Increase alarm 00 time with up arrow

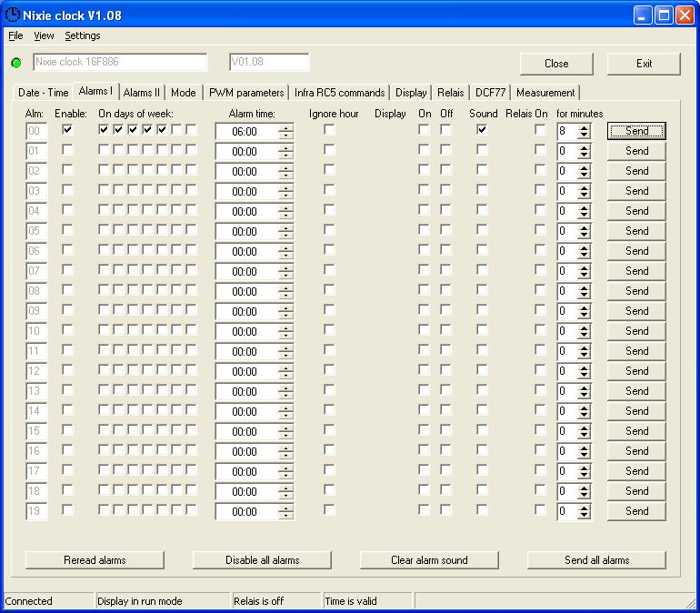click(x=285, y=128)
